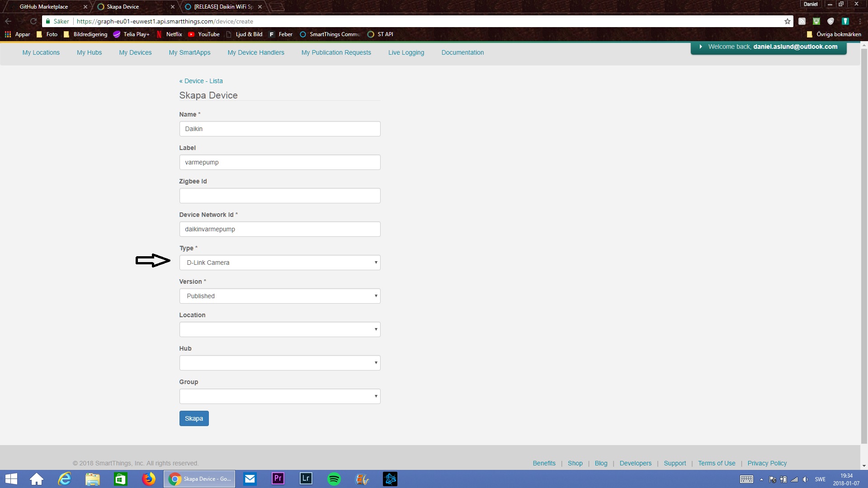
Task: Open My Device Handlers menu item
Action: point(256,52)
